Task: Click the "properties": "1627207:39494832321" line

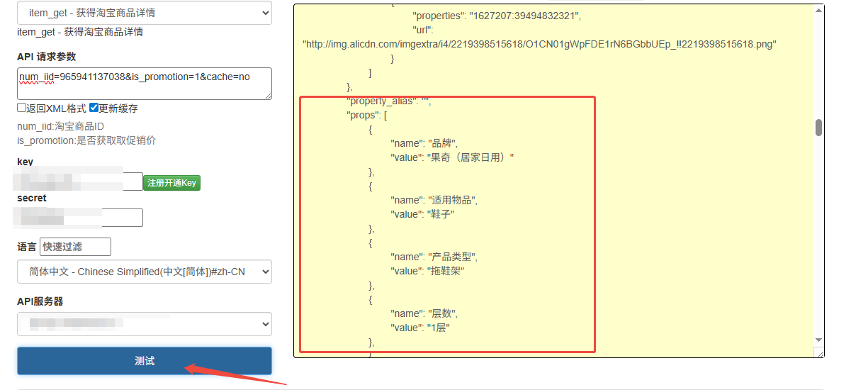Action: coord(497,16)
